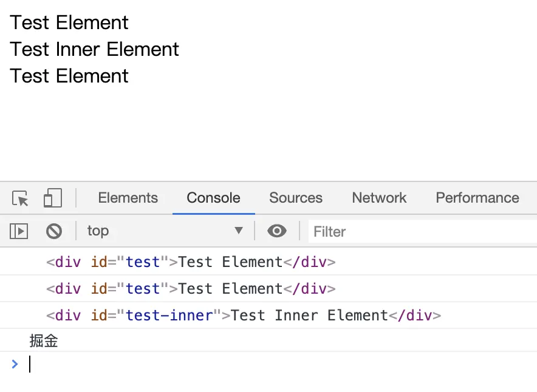Viewport: 537px width, 392px height.
Task: Click the context selector dropdown arrow
Action: click(239, 231)
